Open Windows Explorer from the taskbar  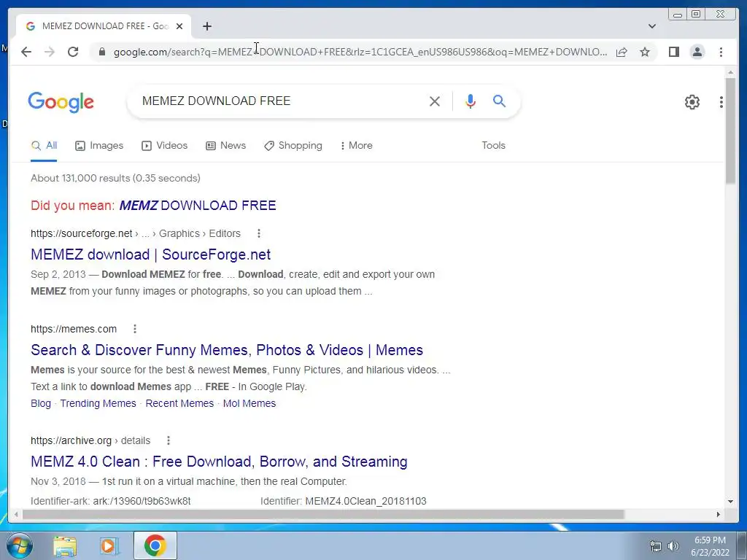[x=65, y=546]
